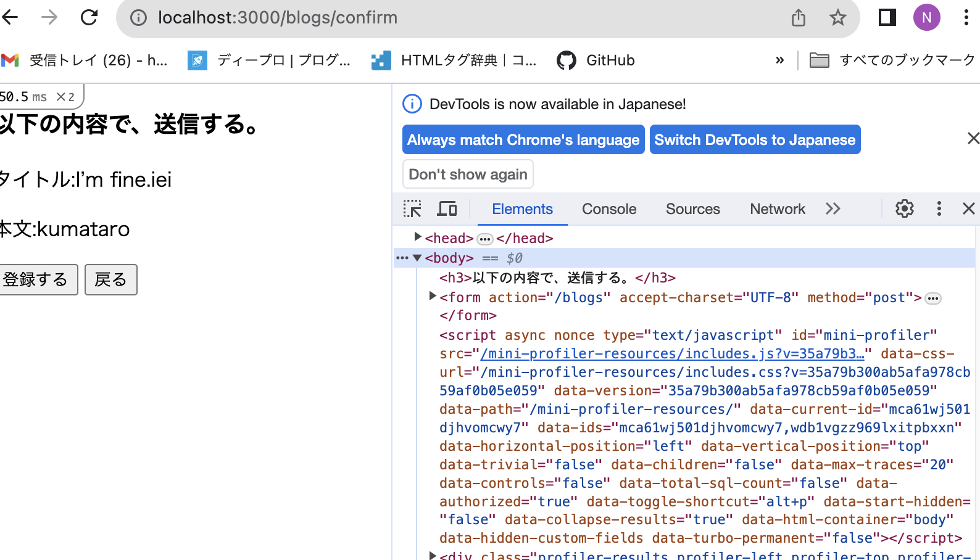Click the 戻る button

(x=110, y=280)
